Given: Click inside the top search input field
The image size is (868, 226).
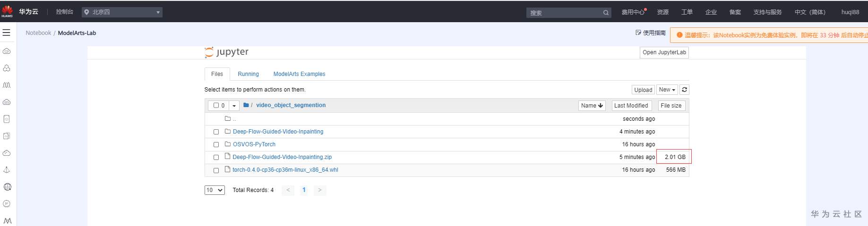Looking at the screenshot, I should (x=565, y=13).
